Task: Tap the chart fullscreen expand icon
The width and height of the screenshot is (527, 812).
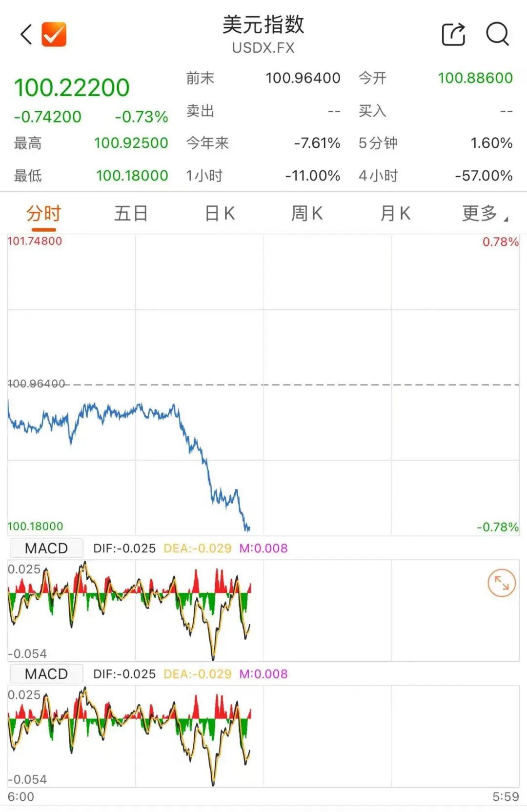Action: (502, 583)
